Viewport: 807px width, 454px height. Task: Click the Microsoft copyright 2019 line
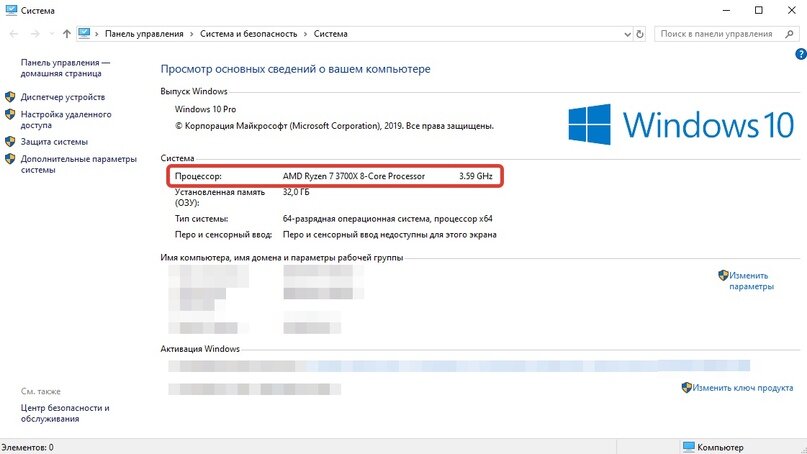click(x=335, y=126)
